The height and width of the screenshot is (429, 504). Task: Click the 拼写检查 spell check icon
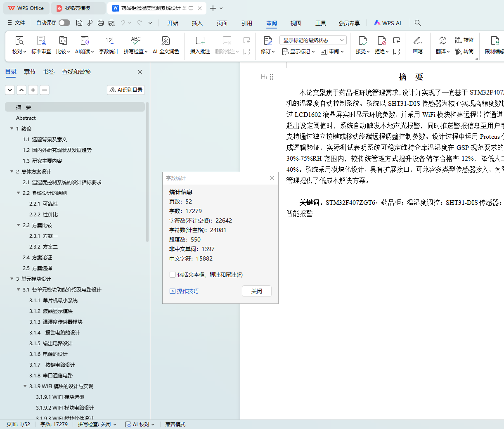point(135,40)
